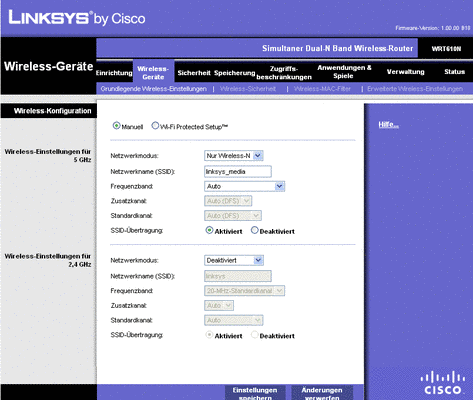The image size is (473, 400).
Task: Switch to the Verwaltung tab
Action: click(x=405, y=72)
